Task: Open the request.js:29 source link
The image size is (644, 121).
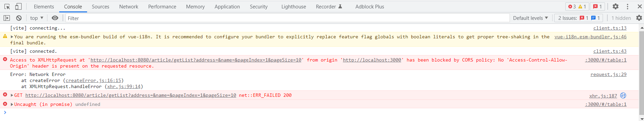Action: [x=608, y=75]
